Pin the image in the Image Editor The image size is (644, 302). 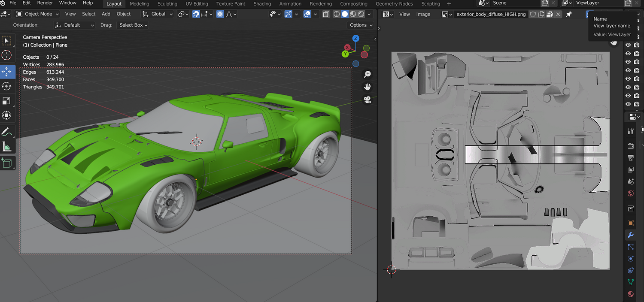[x=569, y=14]
